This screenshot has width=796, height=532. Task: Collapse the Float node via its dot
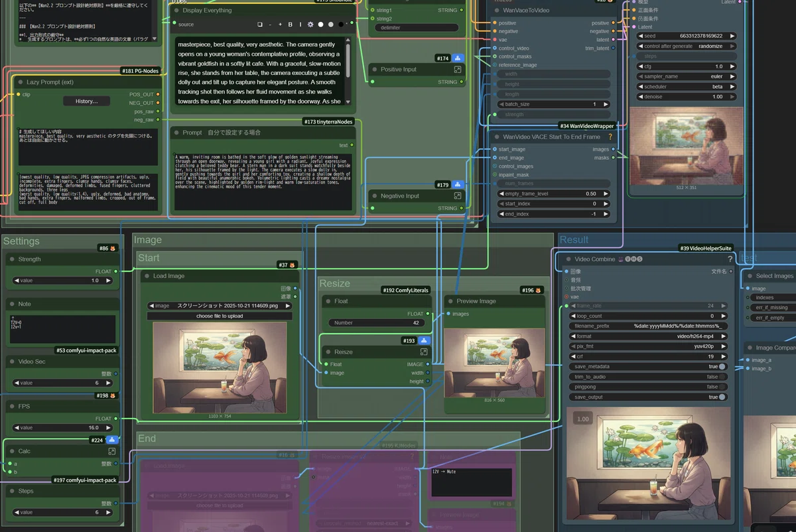point(328,301)
